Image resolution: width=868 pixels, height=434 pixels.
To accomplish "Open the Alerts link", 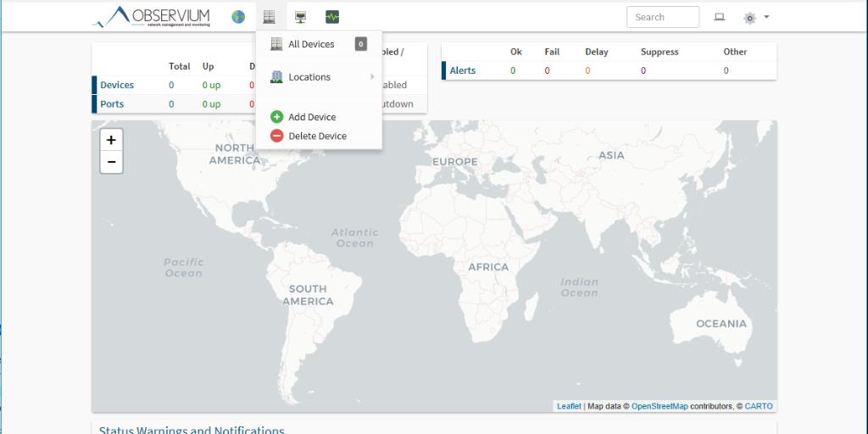I will [462, 70].
